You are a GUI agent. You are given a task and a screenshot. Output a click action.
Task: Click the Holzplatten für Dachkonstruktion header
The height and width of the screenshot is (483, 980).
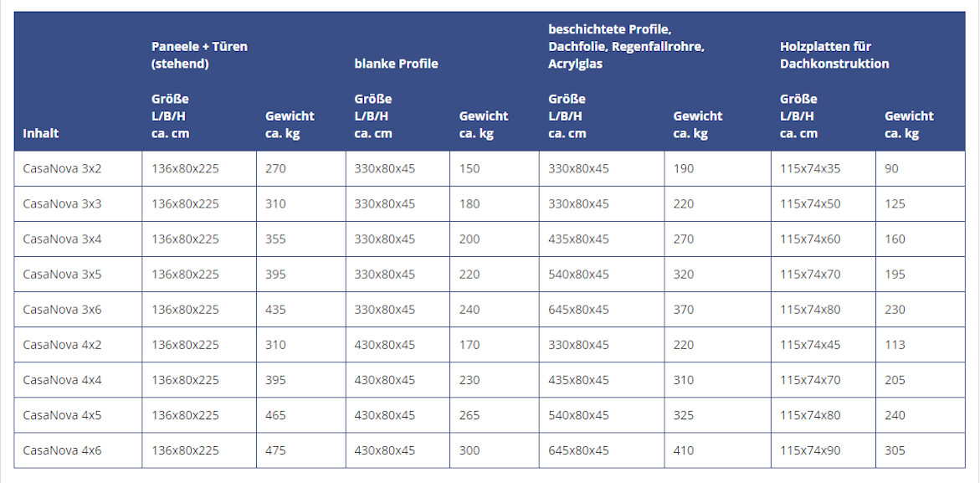point(834,55)
